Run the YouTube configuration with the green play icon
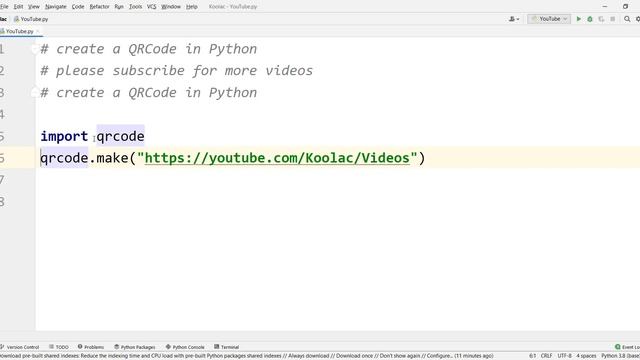 (578, 19)
